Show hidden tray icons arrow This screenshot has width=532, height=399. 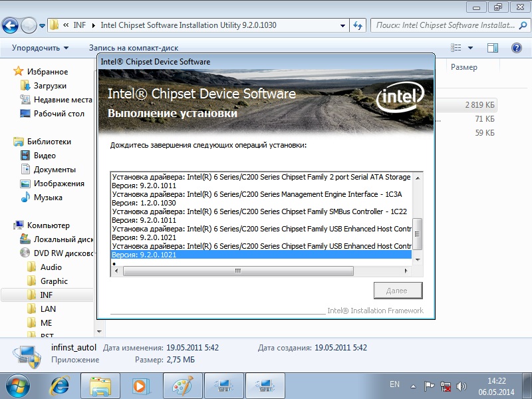(413, 386)
